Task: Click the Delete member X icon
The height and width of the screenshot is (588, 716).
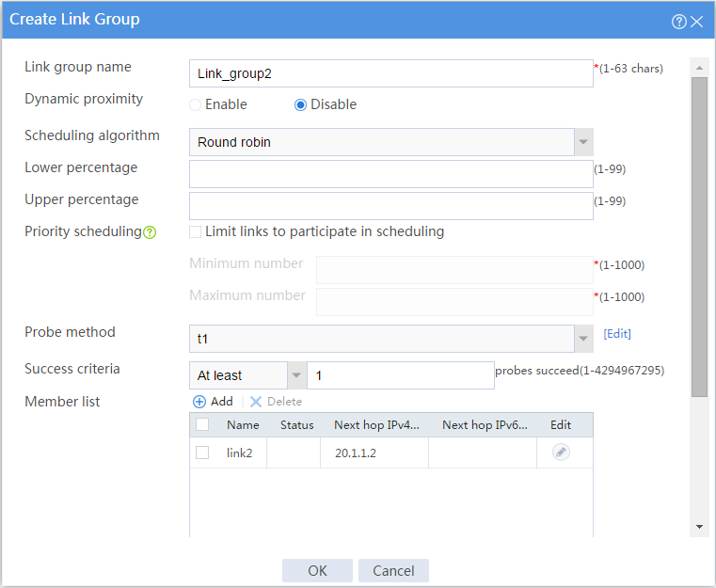Action: (x=256, y=402)
